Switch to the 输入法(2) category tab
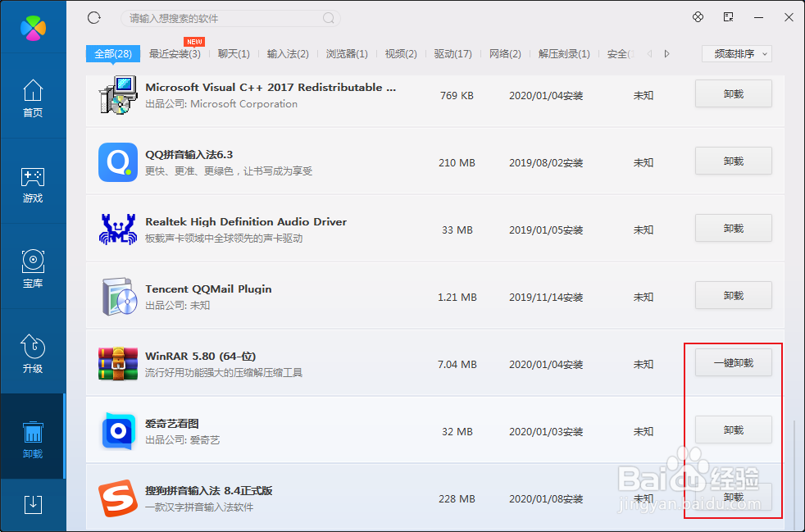Screen dimensions: 805x532 288,53
